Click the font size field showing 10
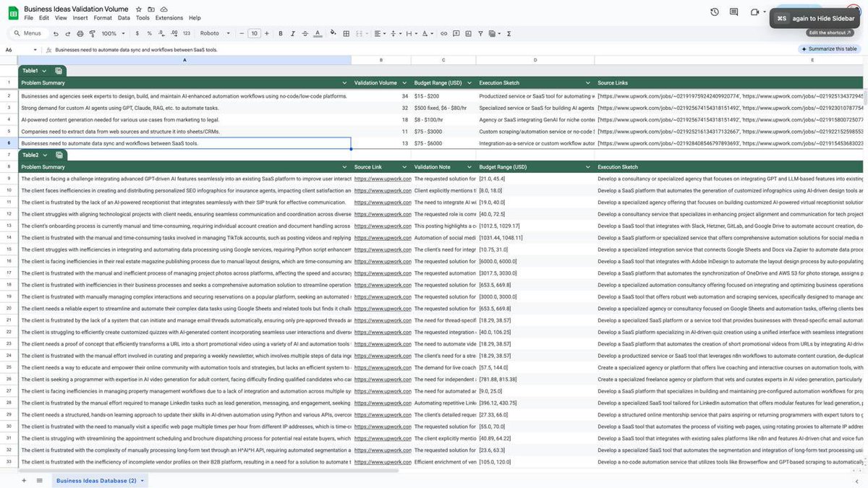The image size is (868, 488). click(254, 33)
